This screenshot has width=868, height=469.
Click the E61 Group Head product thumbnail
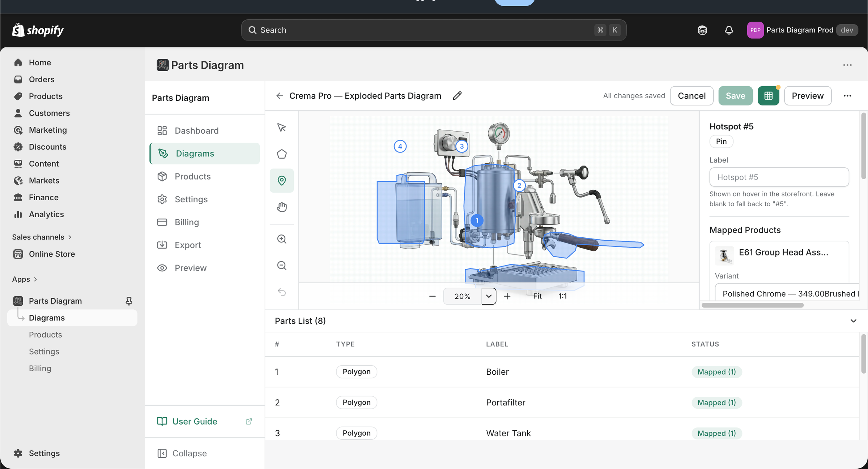pyautogui.click(x=724, y=255)
